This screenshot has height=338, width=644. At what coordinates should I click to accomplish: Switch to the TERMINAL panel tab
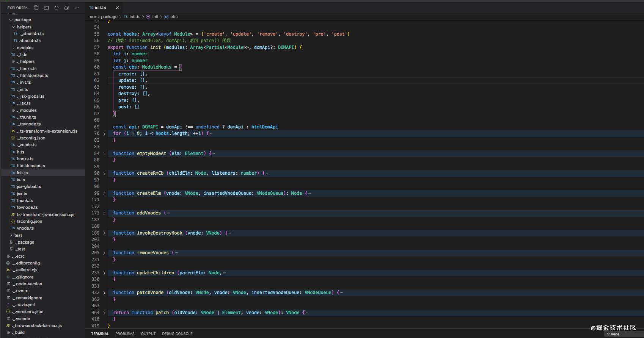point(100,334)
